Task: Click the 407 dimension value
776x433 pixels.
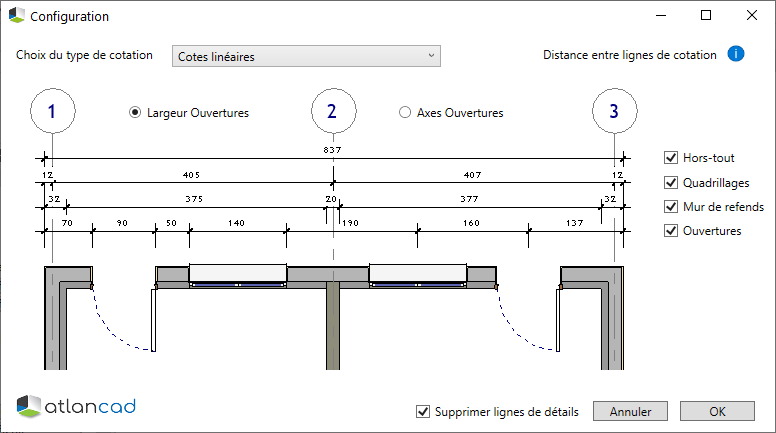Action: 473,175
